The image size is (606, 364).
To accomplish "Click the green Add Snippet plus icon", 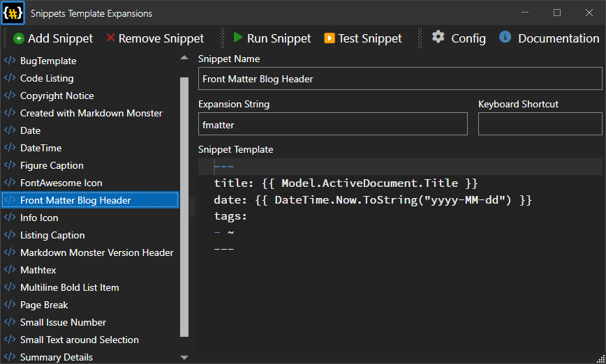I will click(x=19, y=38).
